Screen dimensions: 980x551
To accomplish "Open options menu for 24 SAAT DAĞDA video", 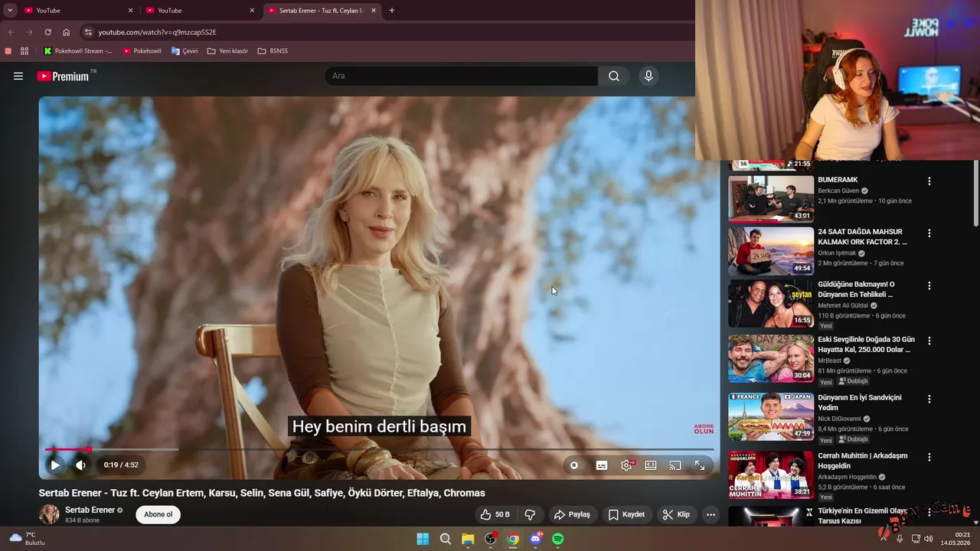I will (x=929, y=233).
